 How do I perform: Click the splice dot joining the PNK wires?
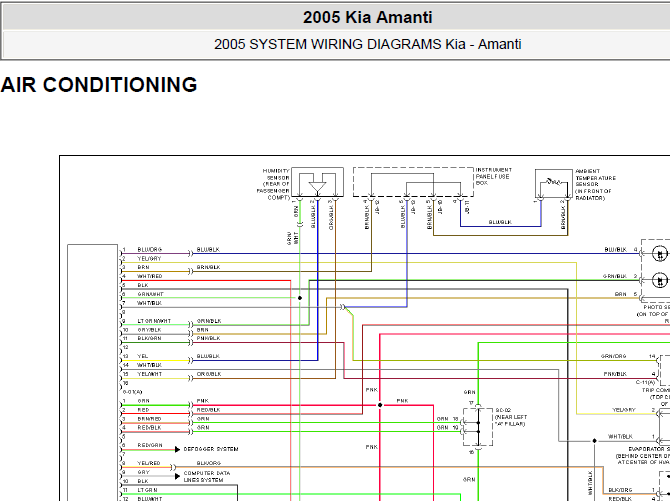(380, 405)
